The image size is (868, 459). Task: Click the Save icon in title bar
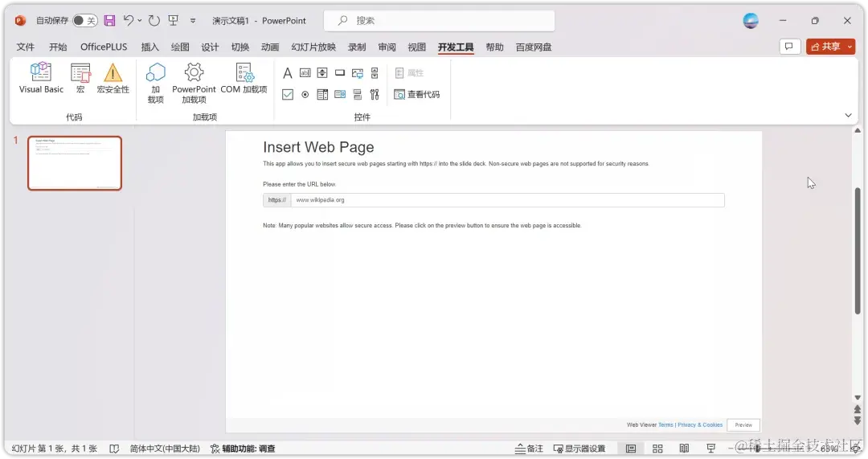[109, 20]
